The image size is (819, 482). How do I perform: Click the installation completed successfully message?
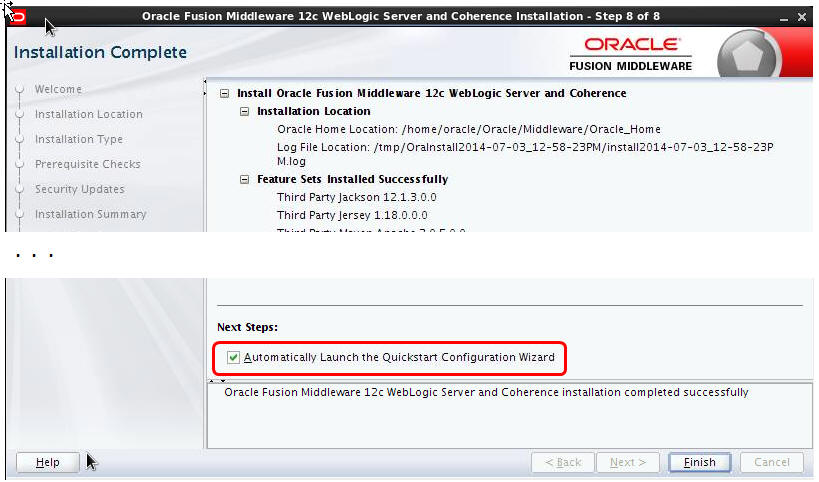tap(486, 393)
